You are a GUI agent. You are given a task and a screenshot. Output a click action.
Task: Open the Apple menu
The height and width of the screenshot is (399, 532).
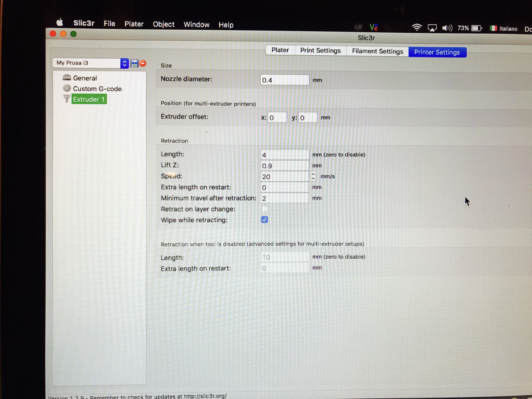[60, 22]
